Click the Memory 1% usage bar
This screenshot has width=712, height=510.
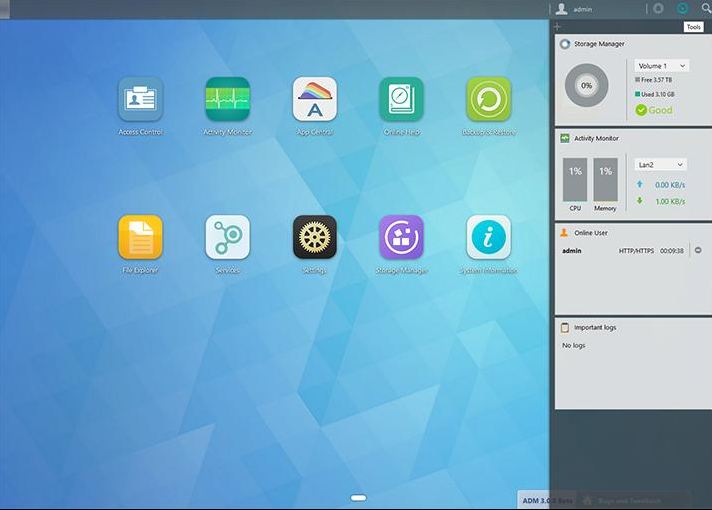click(605, 179)
